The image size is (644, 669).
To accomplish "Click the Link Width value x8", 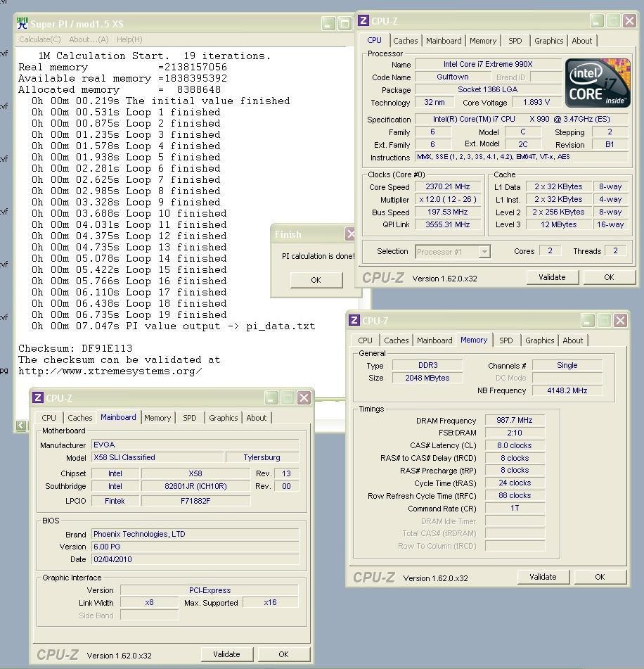I will click(149, 602).
